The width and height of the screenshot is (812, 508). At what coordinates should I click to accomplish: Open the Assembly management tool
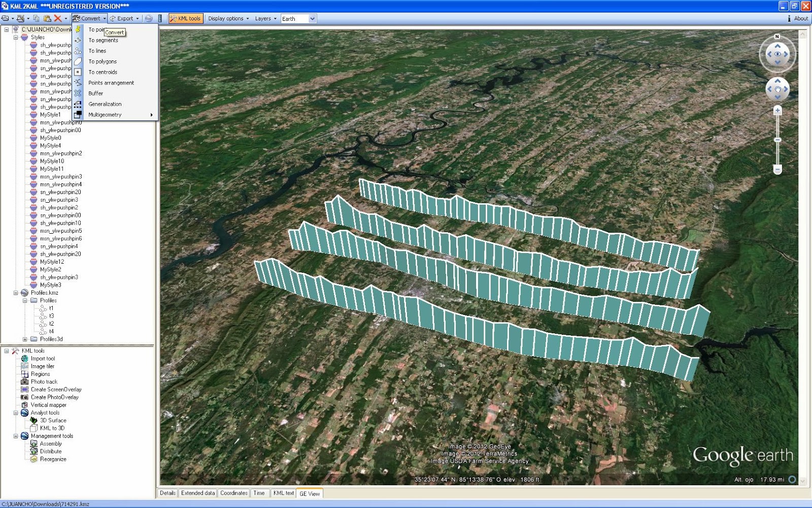pyautogui.click(x=51, y=443)
